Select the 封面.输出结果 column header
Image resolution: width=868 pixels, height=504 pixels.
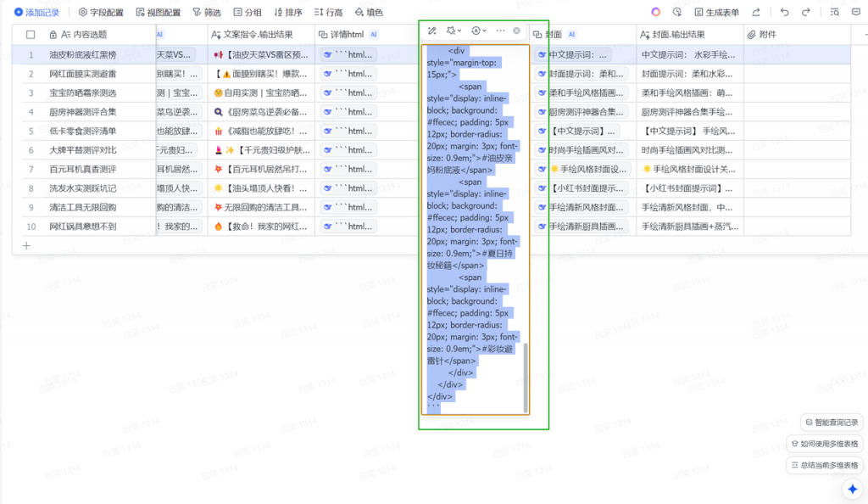[x=690, y=34]
